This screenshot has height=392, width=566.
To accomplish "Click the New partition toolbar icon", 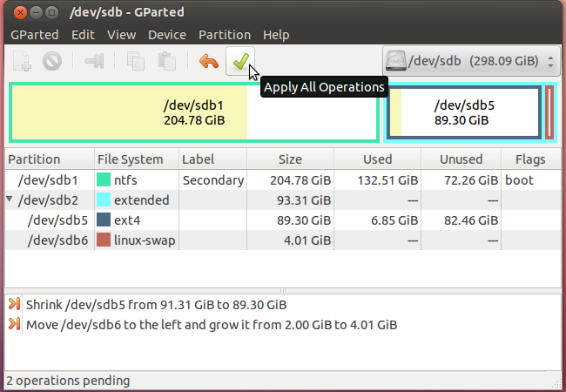I will click(22, 61).
